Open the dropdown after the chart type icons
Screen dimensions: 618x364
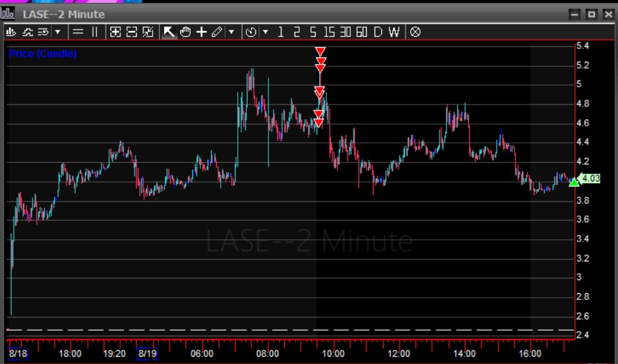(57, 32)
